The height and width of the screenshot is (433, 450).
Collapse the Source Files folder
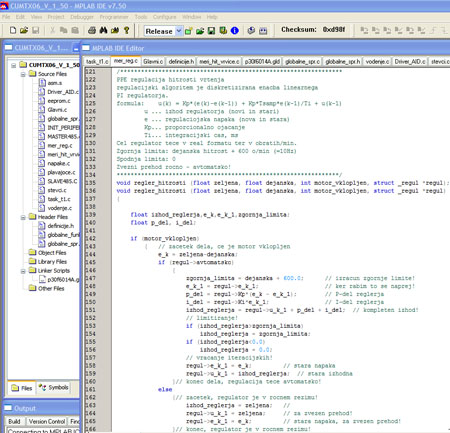tap(23, 74)
